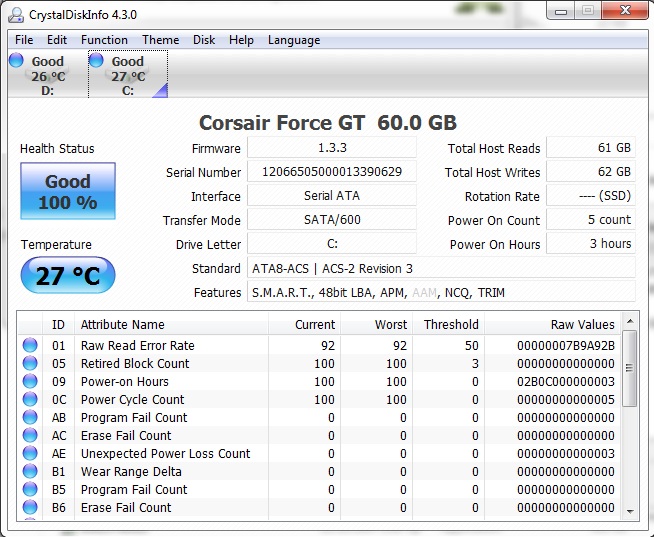Click status icon for Retired Block Count

(30, 363)
